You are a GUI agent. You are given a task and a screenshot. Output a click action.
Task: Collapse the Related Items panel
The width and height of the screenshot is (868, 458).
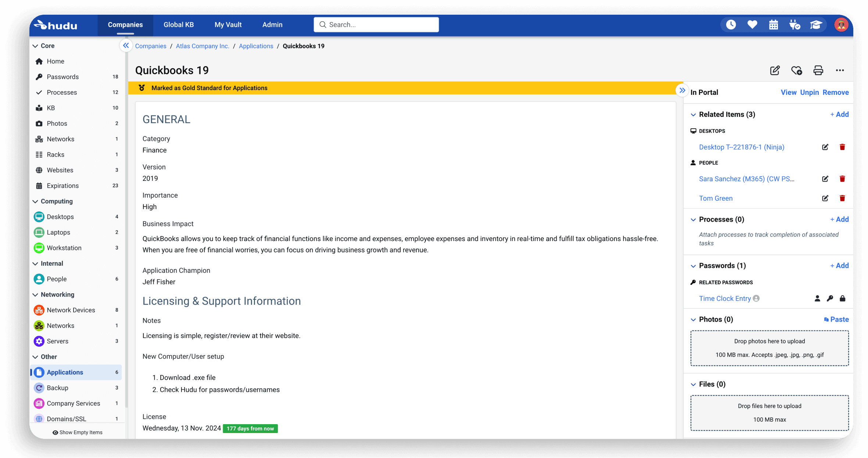point(694,114)
